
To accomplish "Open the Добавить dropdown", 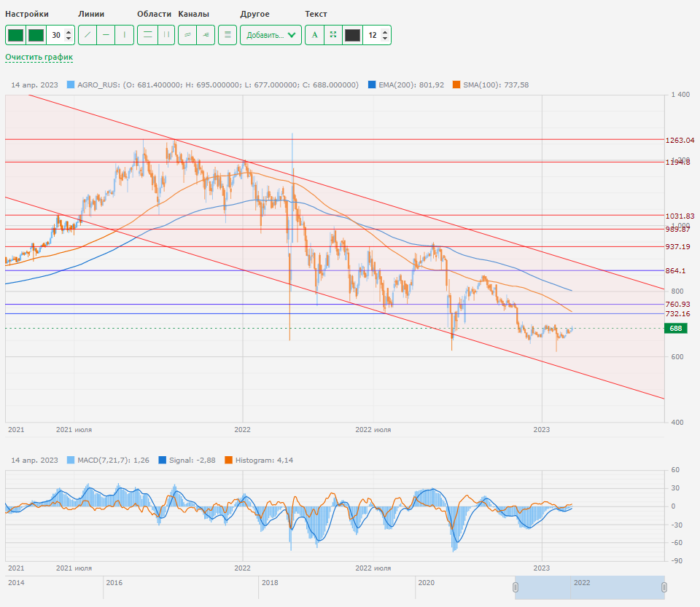I will pos(271,35).
